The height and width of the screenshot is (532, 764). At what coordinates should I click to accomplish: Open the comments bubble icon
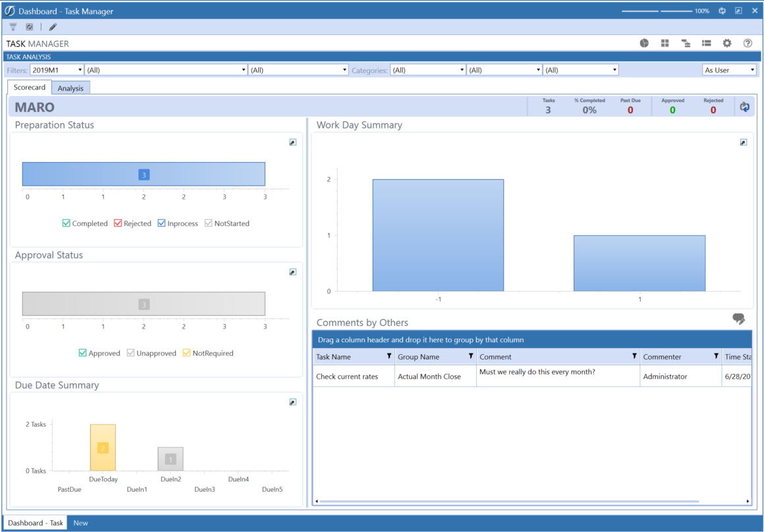[738, 319]
